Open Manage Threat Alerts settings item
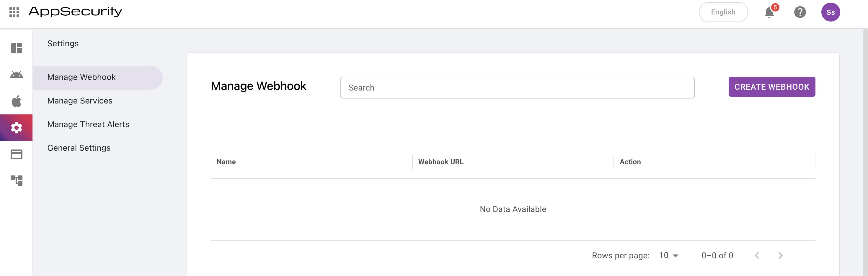Image resolution: width=868 pixels, height=276 pixels. click(88, 124)
